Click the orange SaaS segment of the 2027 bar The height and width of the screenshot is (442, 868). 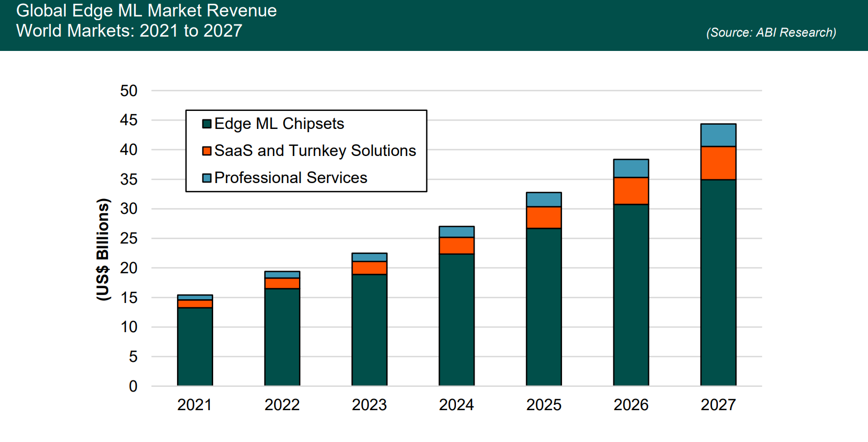click(718, 163)
